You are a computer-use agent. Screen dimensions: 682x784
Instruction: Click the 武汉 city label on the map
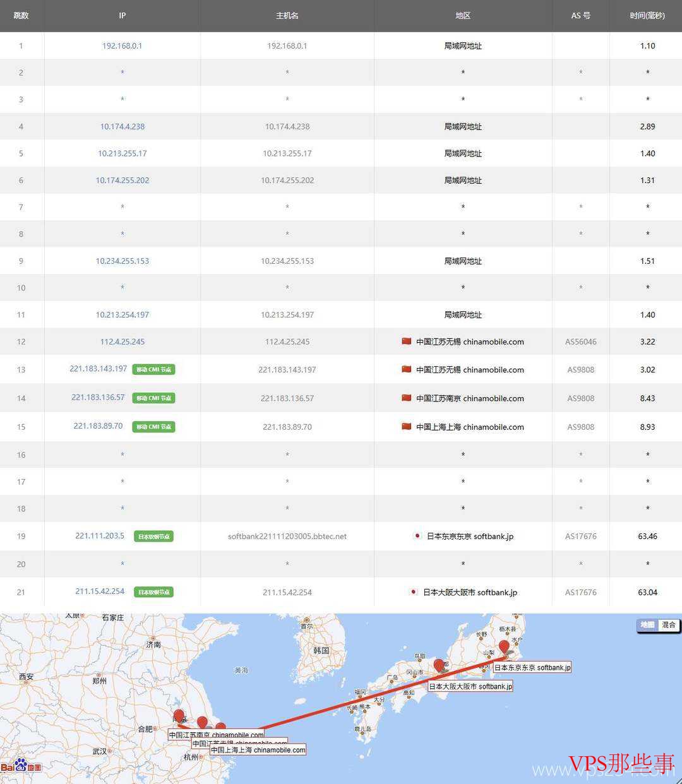pyautogui.click(x=99, y=751)
